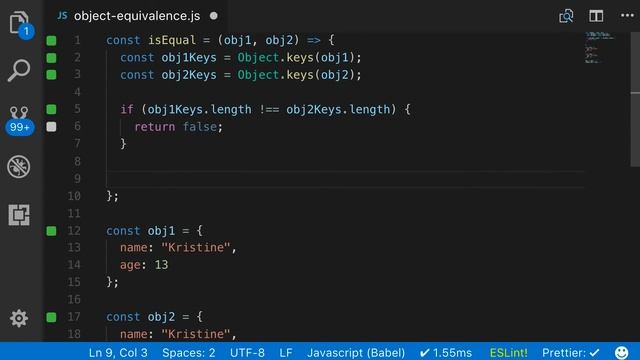The width and height of the screenshot is (640, 360).
Task: Split the editor
Action: (596, 16)
